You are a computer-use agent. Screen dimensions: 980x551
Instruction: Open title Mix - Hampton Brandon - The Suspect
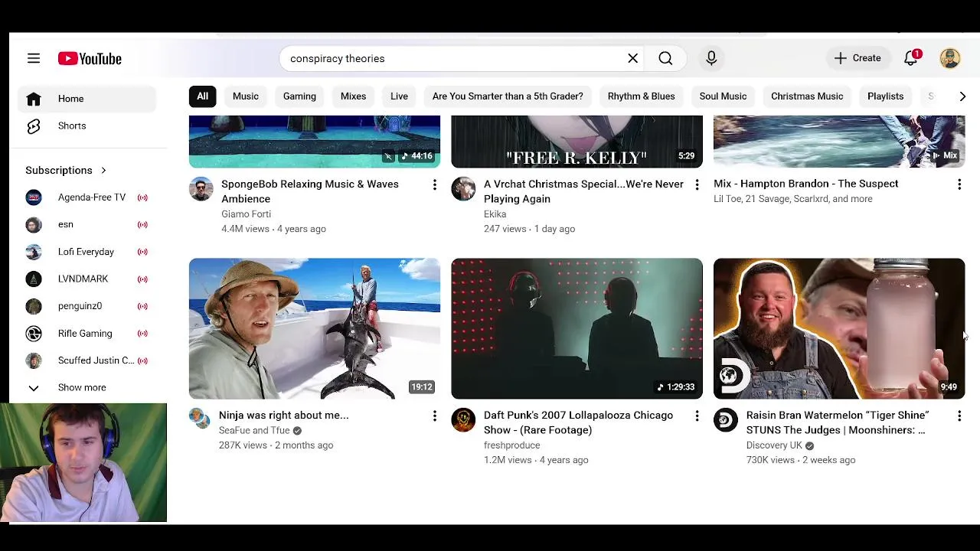point(806,184)
